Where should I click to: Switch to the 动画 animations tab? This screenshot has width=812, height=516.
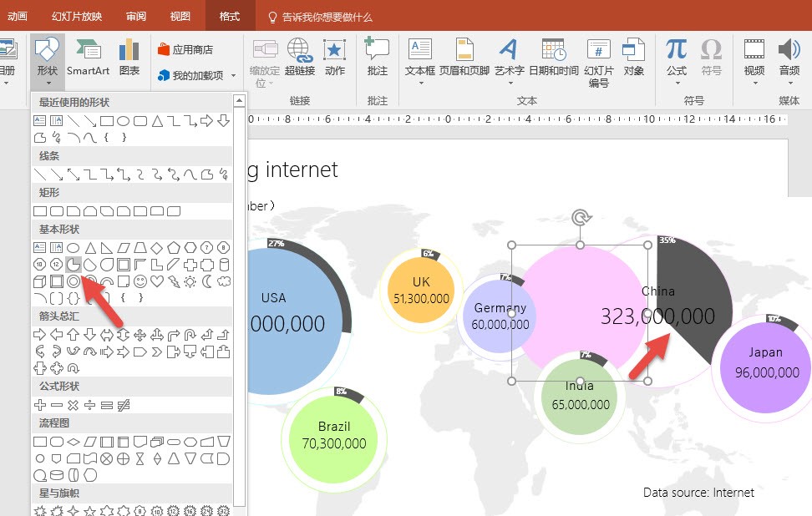click(x=17, y=17)
